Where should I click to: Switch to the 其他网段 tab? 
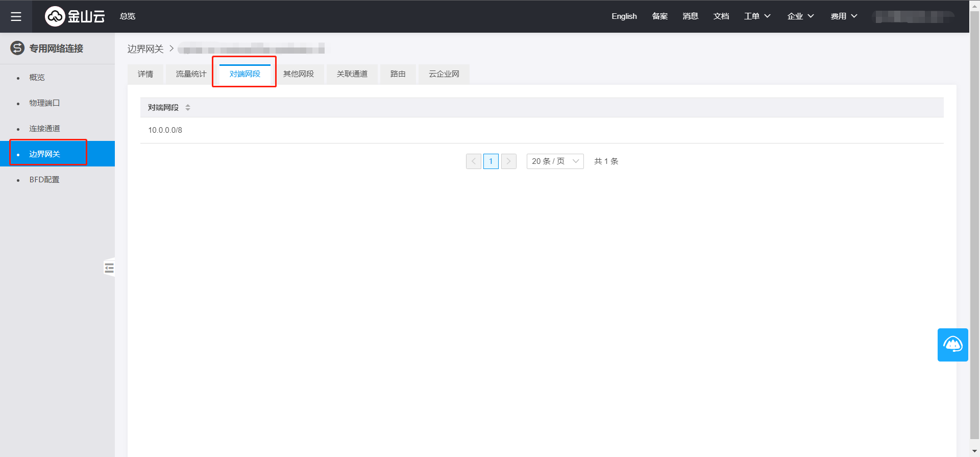(x=299, y=74)
